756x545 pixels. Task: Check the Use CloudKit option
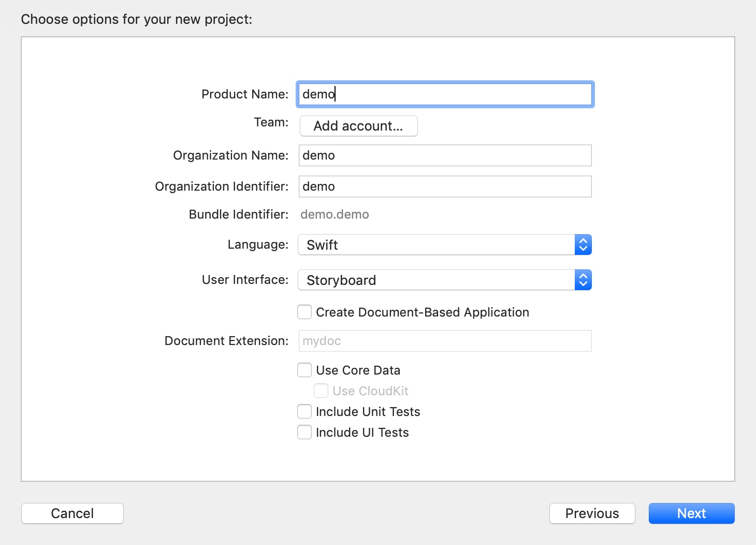(x=321, y=391)
